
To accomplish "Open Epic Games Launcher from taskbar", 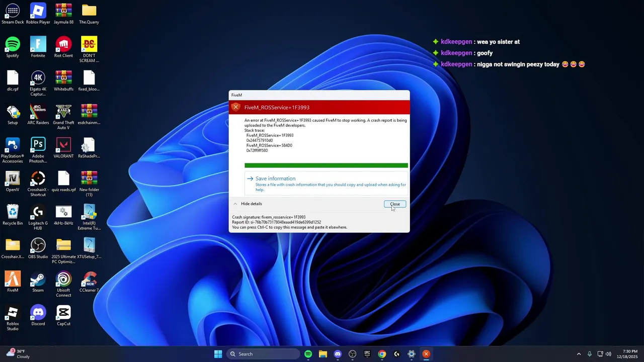I will [x=367, y=354].
